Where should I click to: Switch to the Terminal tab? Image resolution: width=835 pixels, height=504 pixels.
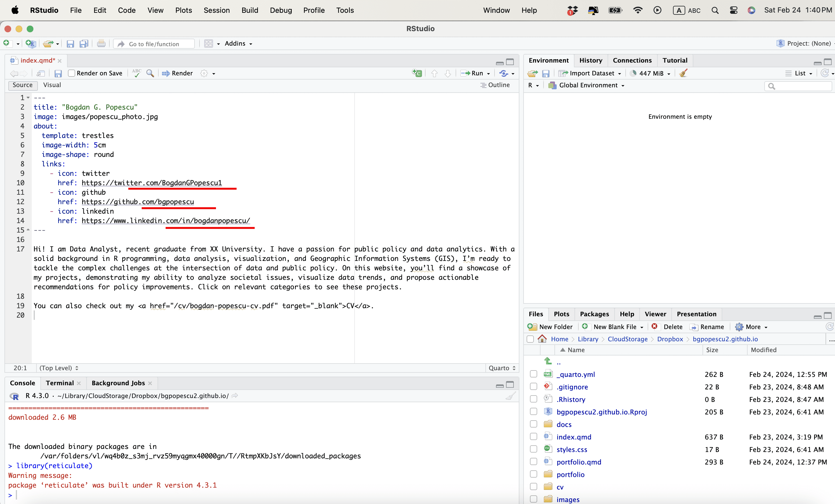point(60,383)
